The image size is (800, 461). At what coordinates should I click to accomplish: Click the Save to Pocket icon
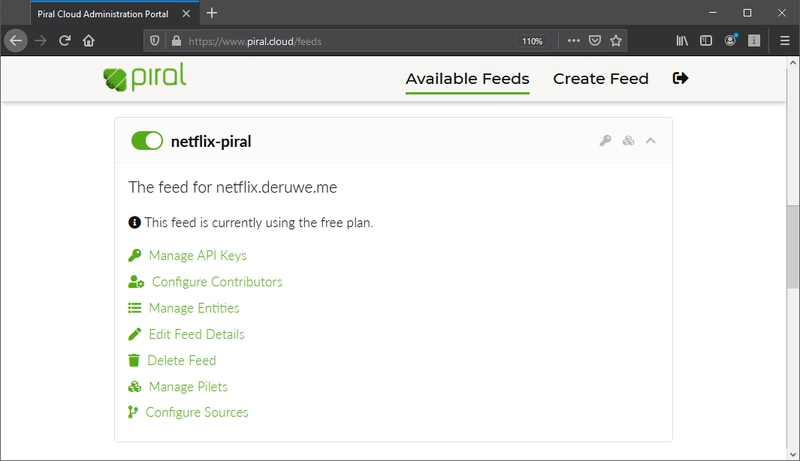pos(595,41)
